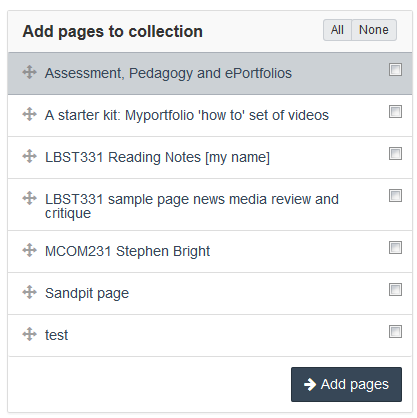Click move handle for Assessment, Pedagogy and ePortfolios
This screenshot has height=418, width=417.
[29, 72]
